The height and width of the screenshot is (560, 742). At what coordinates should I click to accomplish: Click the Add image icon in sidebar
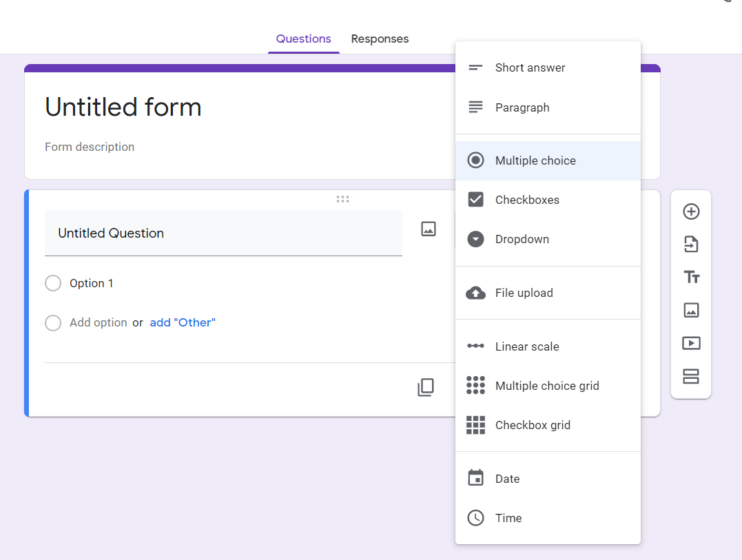click(x=691, y=310)
